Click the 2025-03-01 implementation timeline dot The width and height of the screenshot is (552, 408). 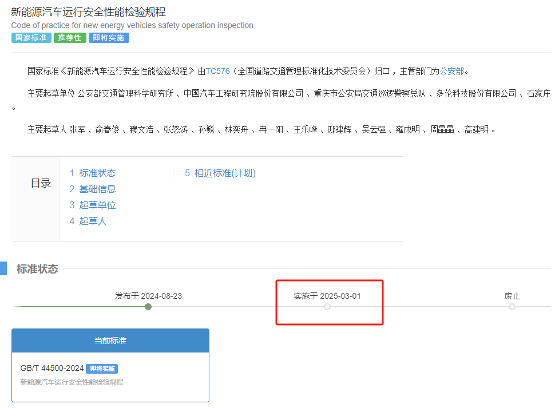327,307
